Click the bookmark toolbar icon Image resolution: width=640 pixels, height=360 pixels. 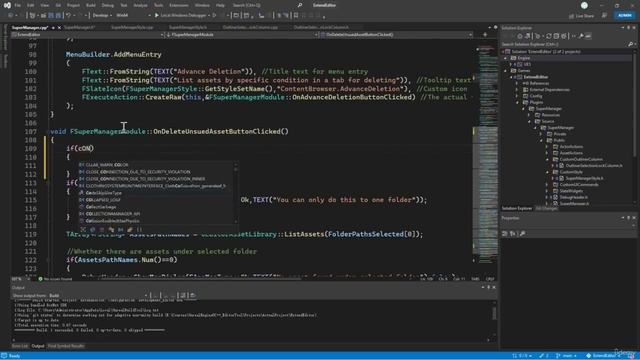click(296, 16)
